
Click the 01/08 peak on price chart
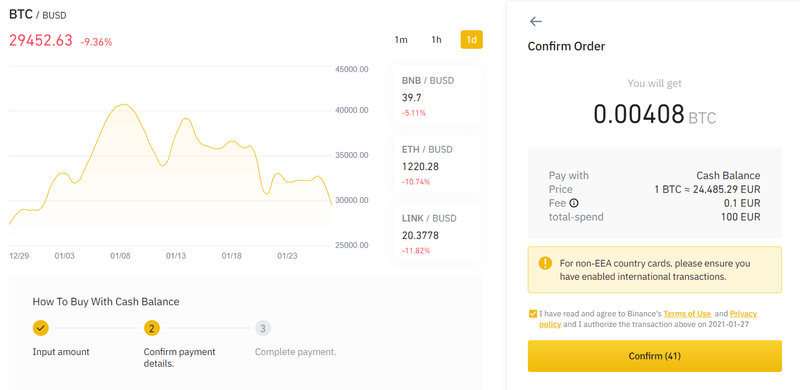pyautogui.click(x=124, y=105)
